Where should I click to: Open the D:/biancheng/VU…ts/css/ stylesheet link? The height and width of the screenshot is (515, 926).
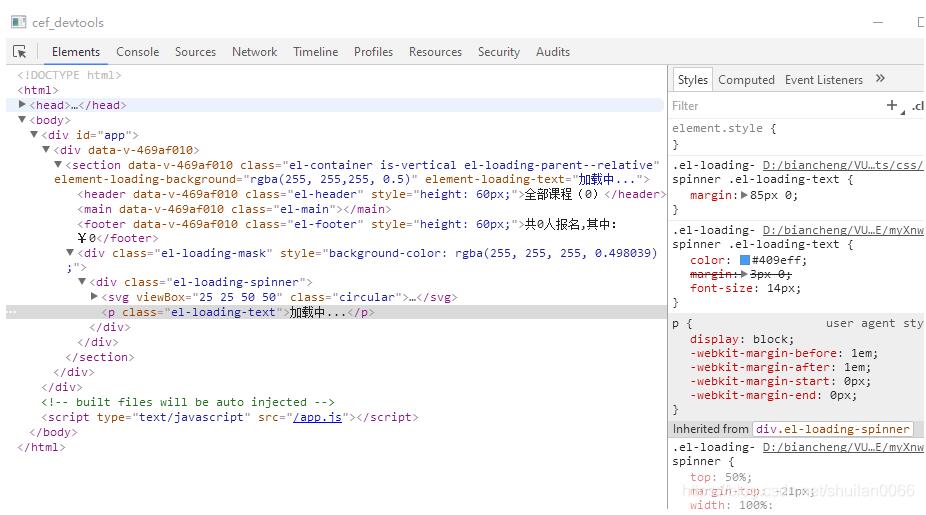[843, 165]
